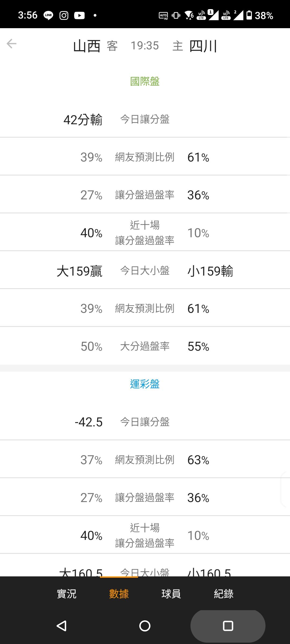Switch to the 實況 tab
The width and height of the screenshot is (290, 644).
click(67, 594)
